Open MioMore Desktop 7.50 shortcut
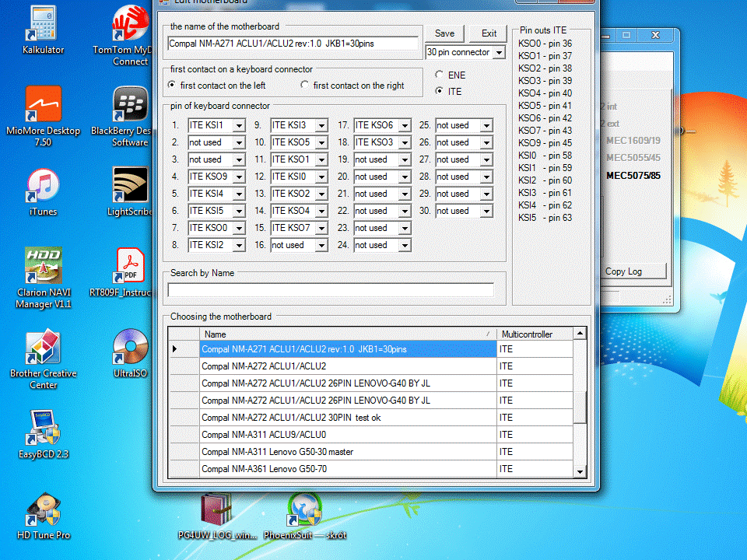The image size is (747, 560). 43,116
